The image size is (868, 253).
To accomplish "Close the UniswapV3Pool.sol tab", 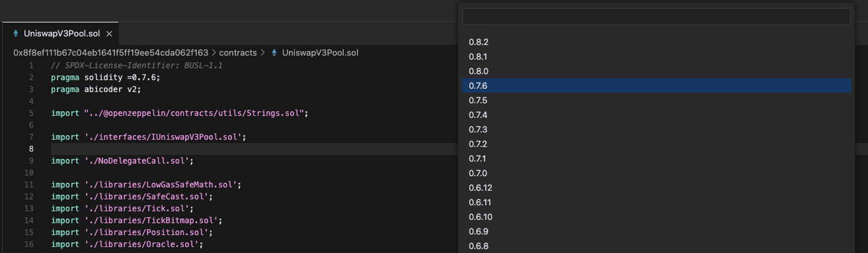I will pos(109,33).
